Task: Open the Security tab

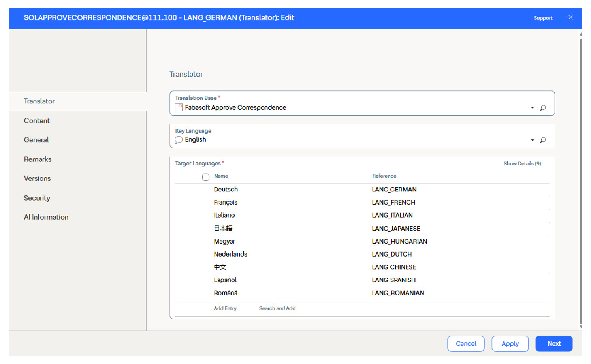Action: tap(37, 198)
